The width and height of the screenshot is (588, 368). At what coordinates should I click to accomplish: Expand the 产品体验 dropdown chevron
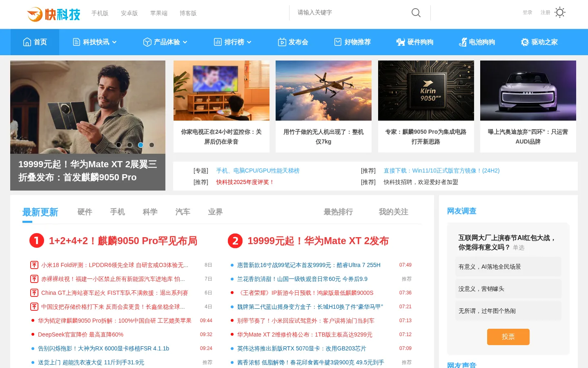point(185,42)
